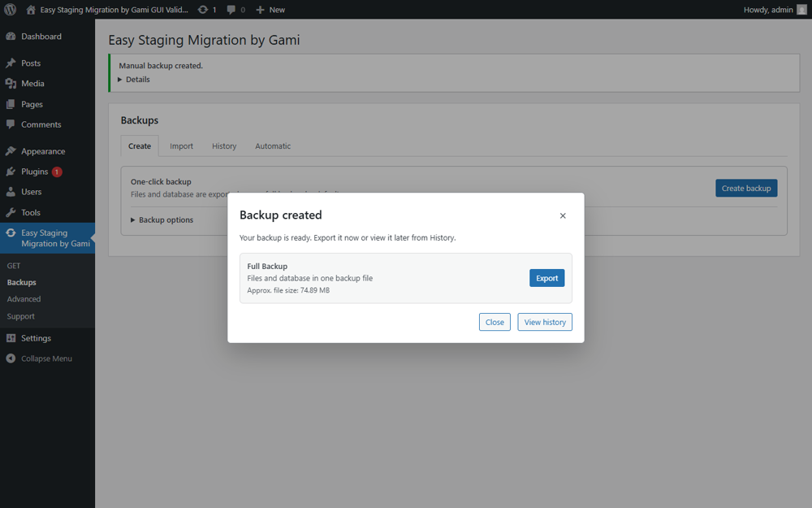Open the Backups submenu item
This screenshot has width=812, height=508.
click(x=22, y=283)
